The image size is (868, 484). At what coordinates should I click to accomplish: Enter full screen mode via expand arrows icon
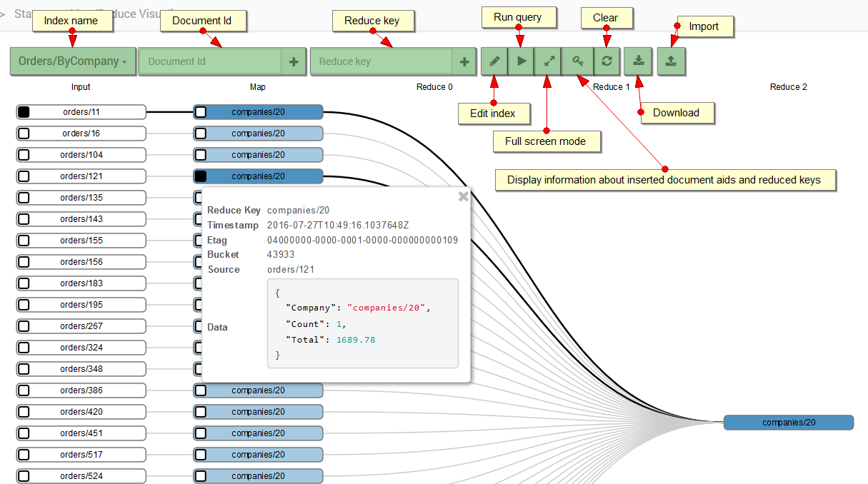click(x=549, y=61)
